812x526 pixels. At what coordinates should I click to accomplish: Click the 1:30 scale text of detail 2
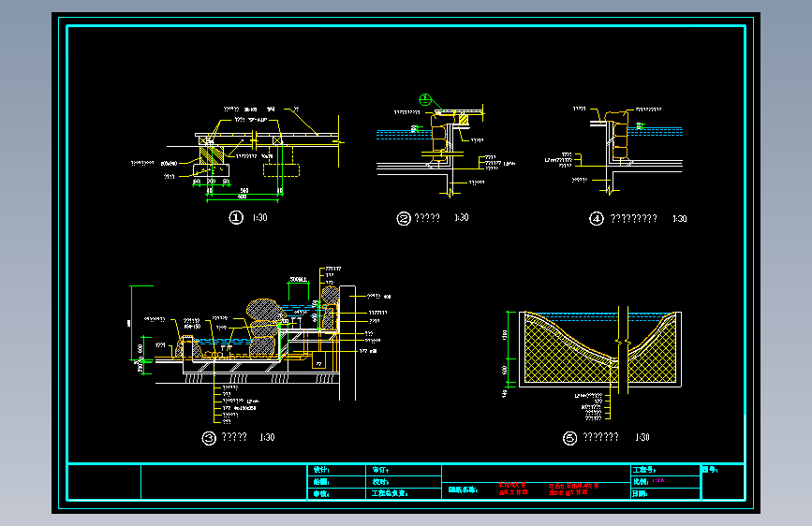click(462, 217)
